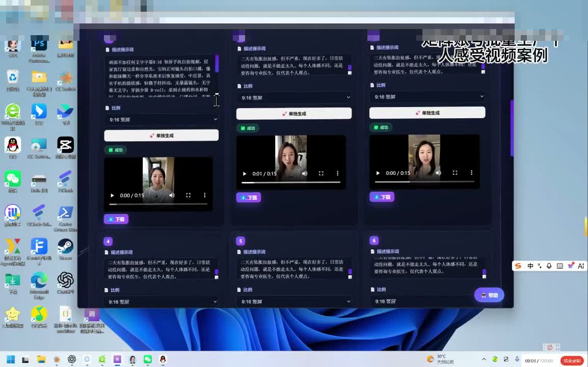Image resolution: width=588 pixels, height=367 pixels.
Task: Click 单独生成 button in the third card
Action: [x=427, y=113]
